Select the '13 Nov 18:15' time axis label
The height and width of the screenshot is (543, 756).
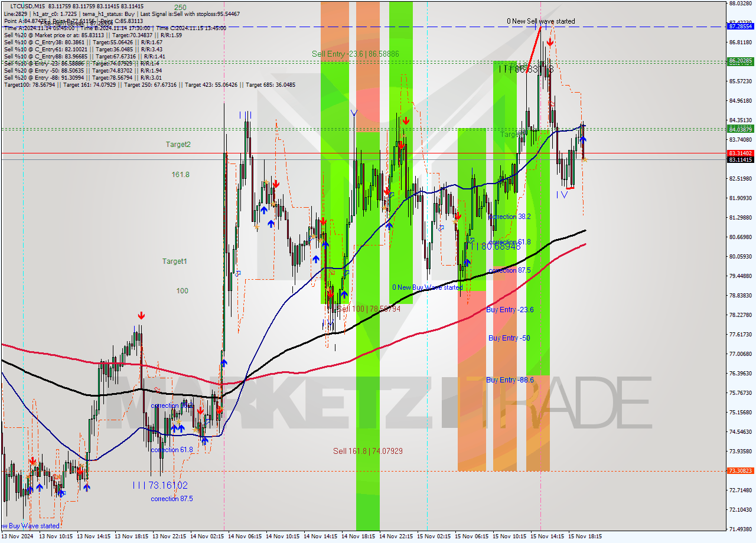pyautogui.click(x=131, y=537)
